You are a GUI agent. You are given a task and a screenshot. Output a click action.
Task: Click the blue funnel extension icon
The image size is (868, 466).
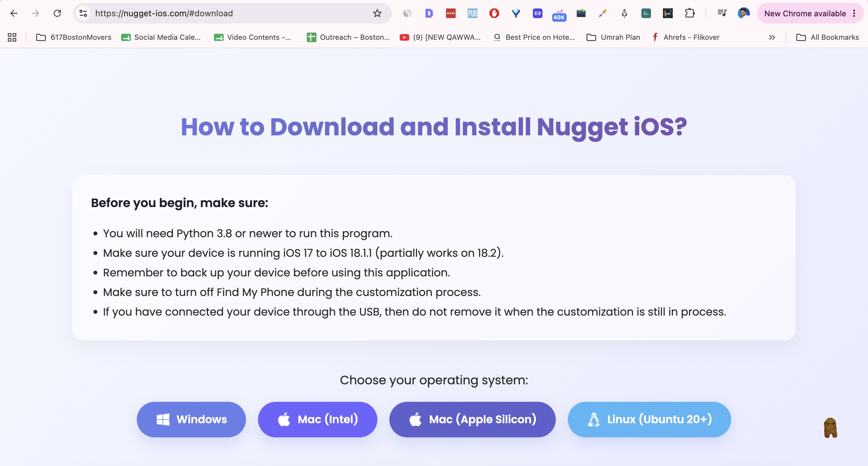pos(516,13)
